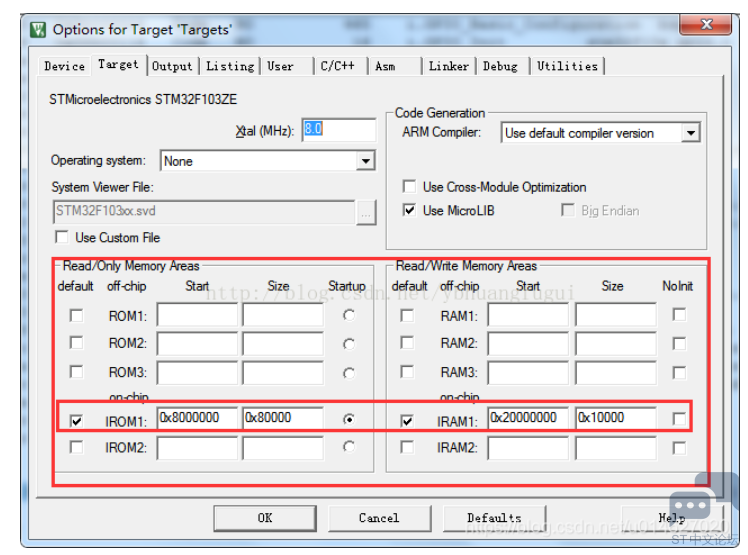This screenshot has height=555, width=748.
Task: Open Help from the dialog
Action: 672,518
